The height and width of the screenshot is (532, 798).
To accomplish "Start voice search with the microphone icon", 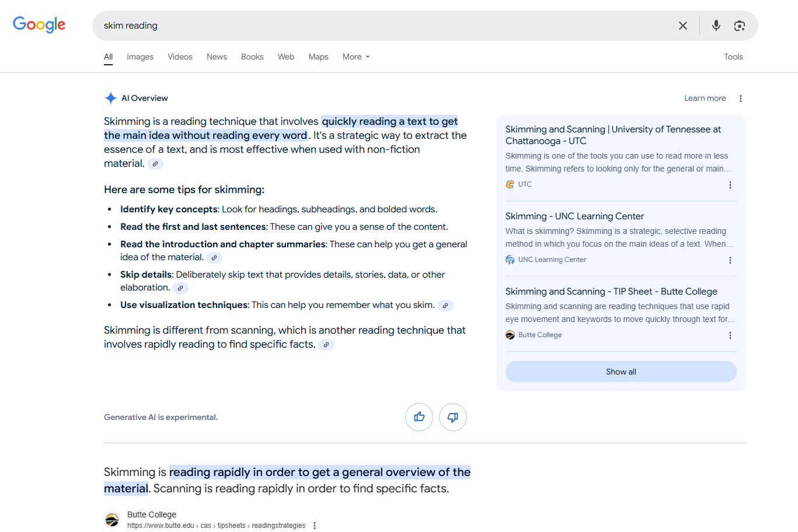I will (x=716, y=26).
